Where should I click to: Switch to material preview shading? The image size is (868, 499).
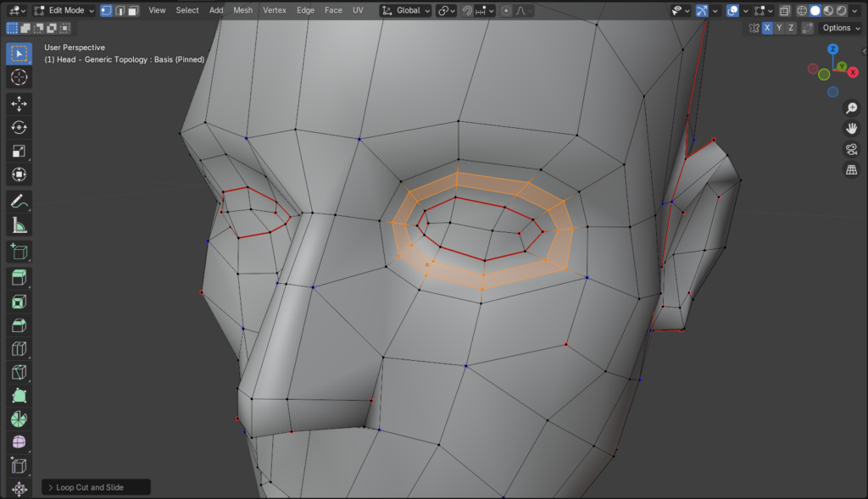pos(828,10)
